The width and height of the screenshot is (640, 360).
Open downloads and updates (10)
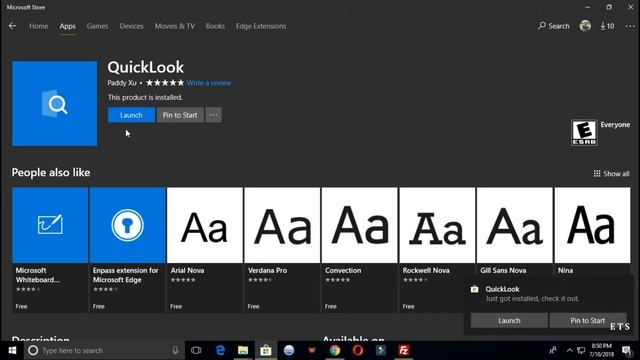pos(607,26)
